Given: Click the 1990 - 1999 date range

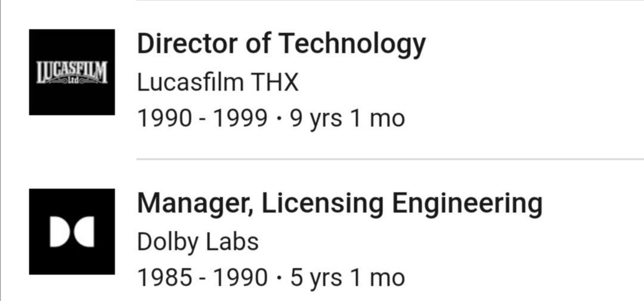Looking at the screenshot, I should coord(202,118).
